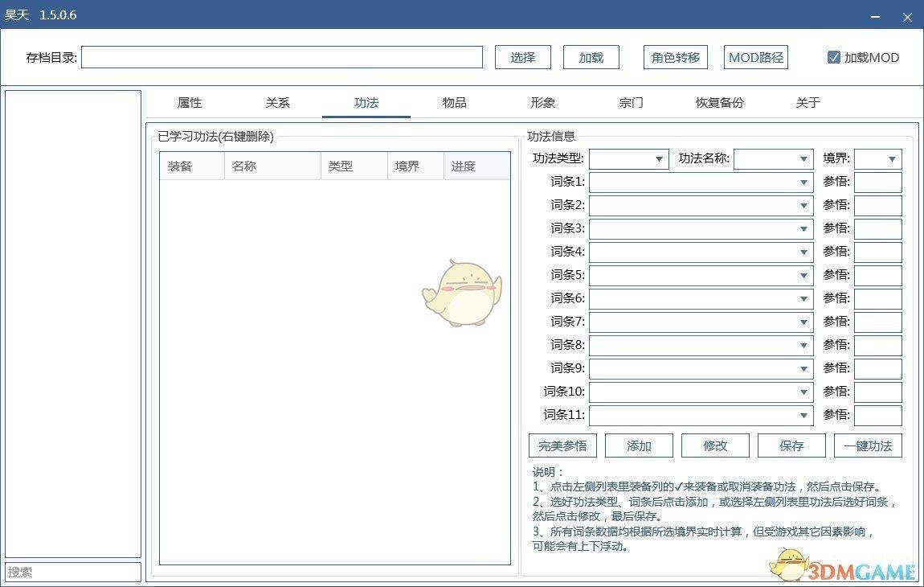The image size is (924, 587).
Task: Click the 参悟 field for 词条6
Action: coord(878,298)
